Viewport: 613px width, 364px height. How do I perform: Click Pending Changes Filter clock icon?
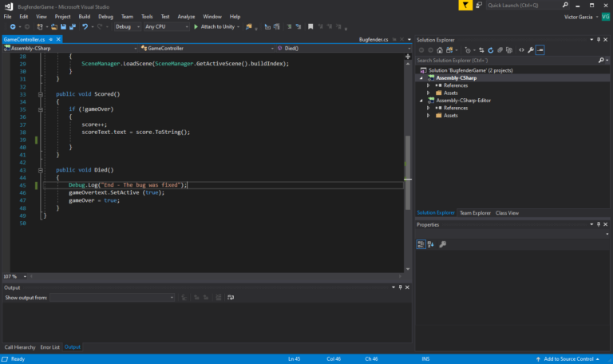click(468, 50)
